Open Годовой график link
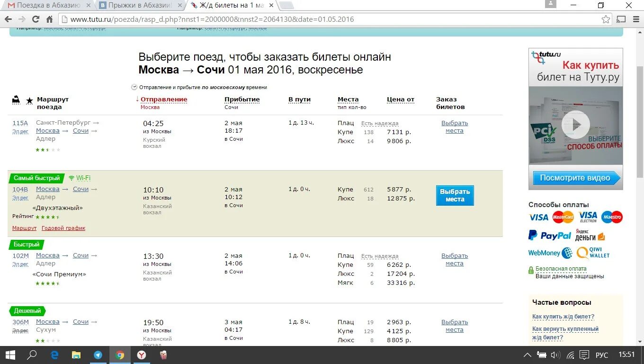Image resolution: width=644 pixels, height=364 pixels. click(x=63, y=228)
